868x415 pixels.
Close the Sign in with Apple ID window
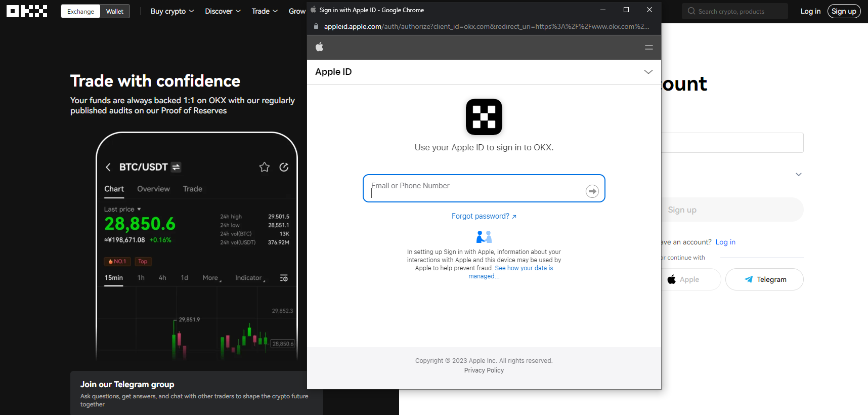coord(649,10)
